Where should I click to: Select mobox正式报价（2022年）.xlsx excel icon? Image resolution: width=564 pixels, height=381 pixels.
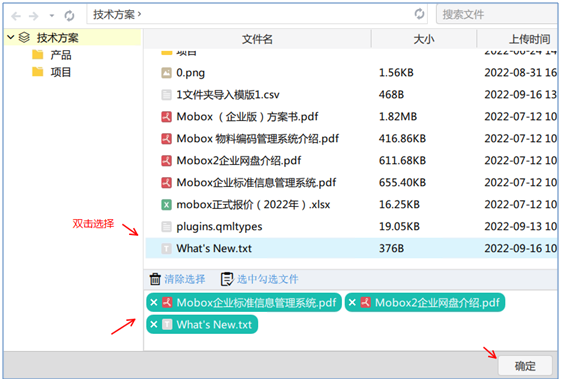coord(166,205)
